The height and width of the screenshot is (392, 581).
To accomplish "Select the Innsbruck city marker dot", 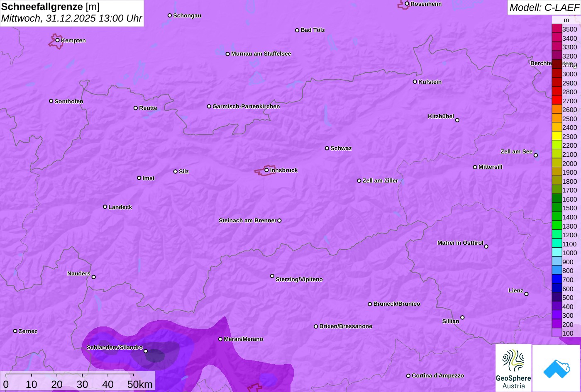I will click(x=266, y=170).
